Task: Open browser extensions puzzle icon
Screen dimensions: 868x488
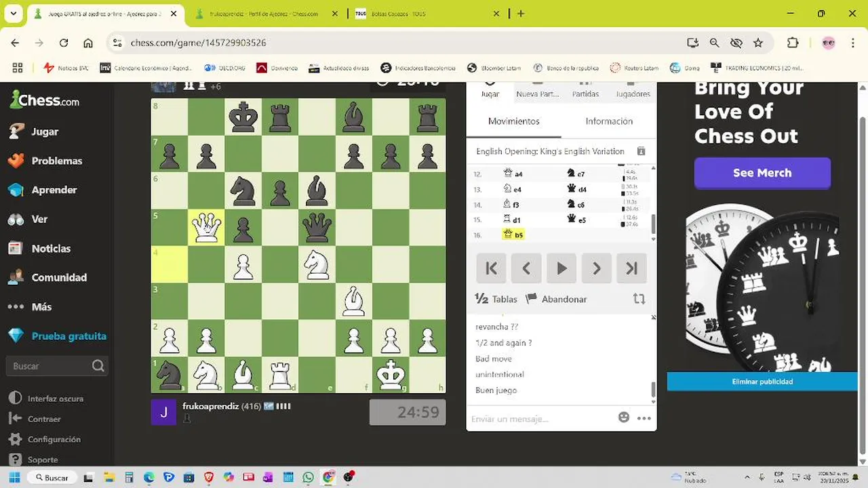Action: (x=793, y=43)
